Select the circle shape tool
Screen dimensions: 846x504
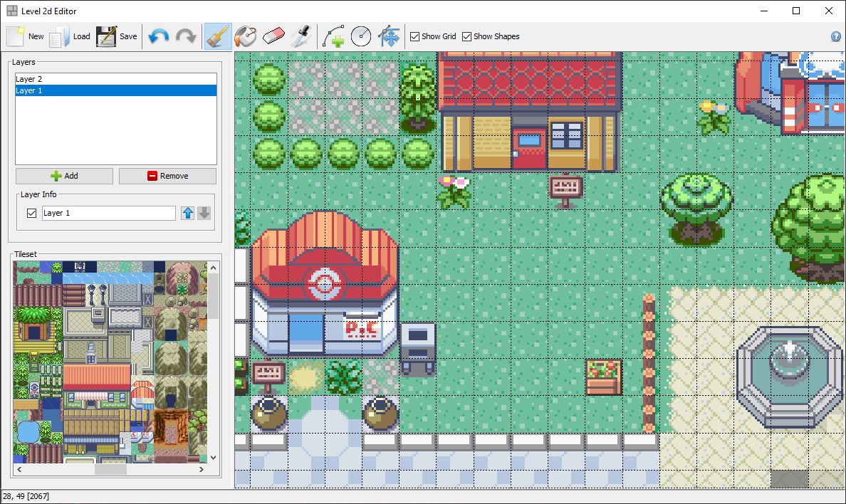click(x=361, y=37)
